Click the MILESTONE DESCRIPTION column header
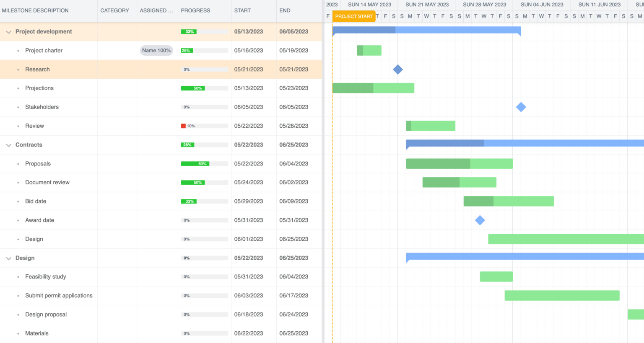Viewport: 644px width, 343px height. [x=35, y=10]
